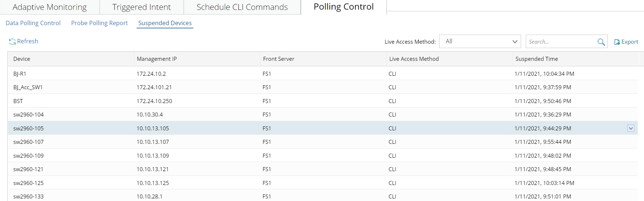The image size is (644, 201).
Task: Sort by the Device column header
Action: pos(22,59)
